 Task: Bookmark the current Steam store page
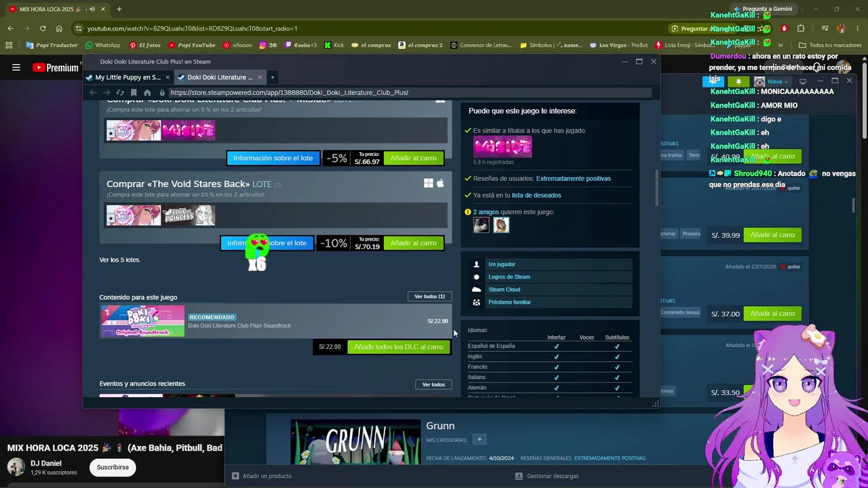point(134,92)
